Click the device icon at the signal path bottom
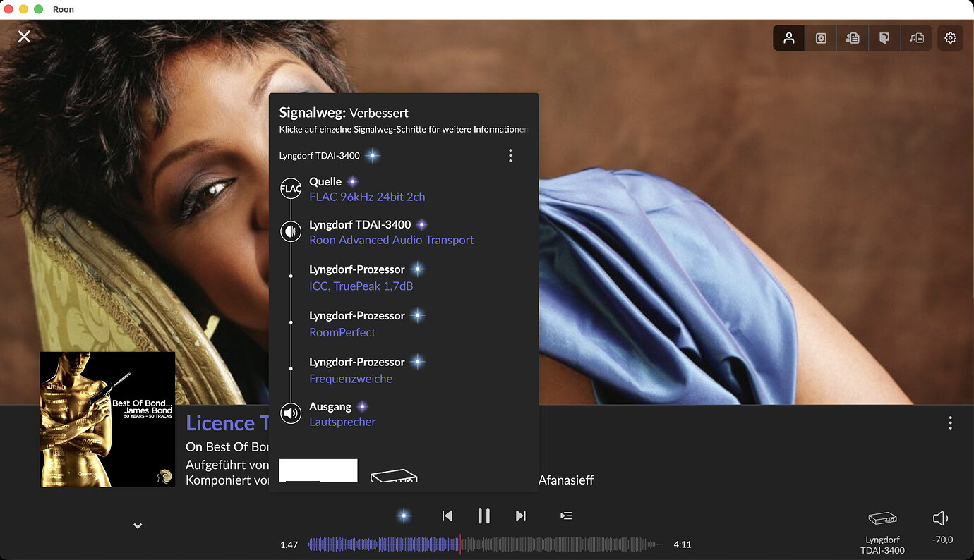Image resolution: width=974 pixels, height=560 pixels. click(394, 475)
